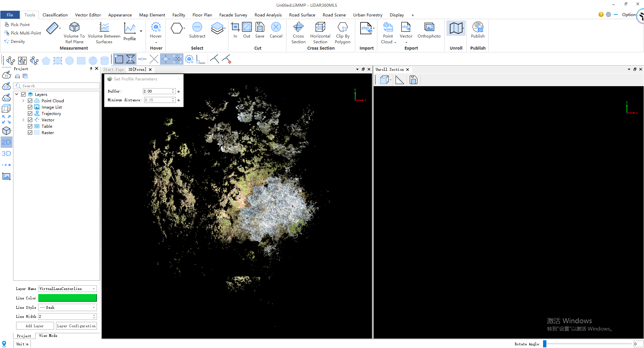Cancel the cut operation
644x348 pixels.
coord(276,30)
